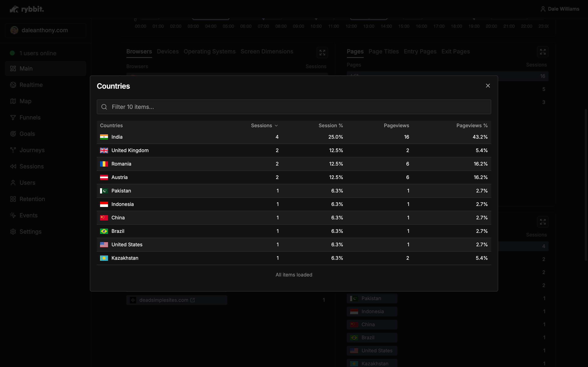Click the United Kingdom flag icon

[x=104, y=150]
